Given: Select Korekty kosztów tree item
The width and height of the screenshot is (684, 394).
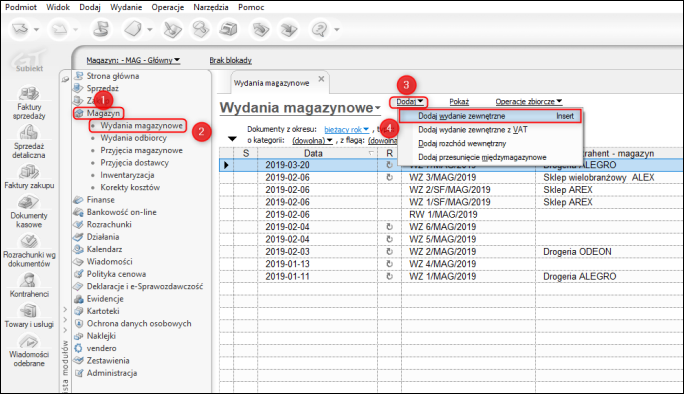Looking at the screenshot, I should tap(130, 188).
